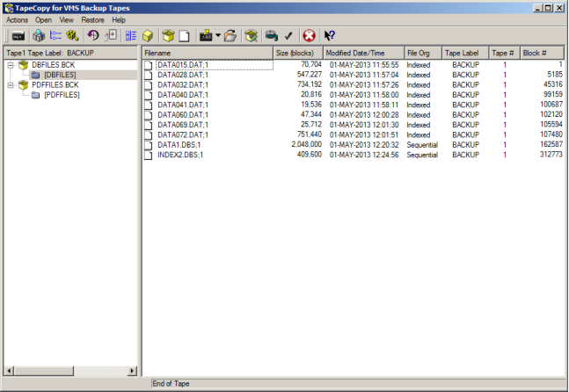
Task: Sort by the Filename column header
Action: point(208,53)
